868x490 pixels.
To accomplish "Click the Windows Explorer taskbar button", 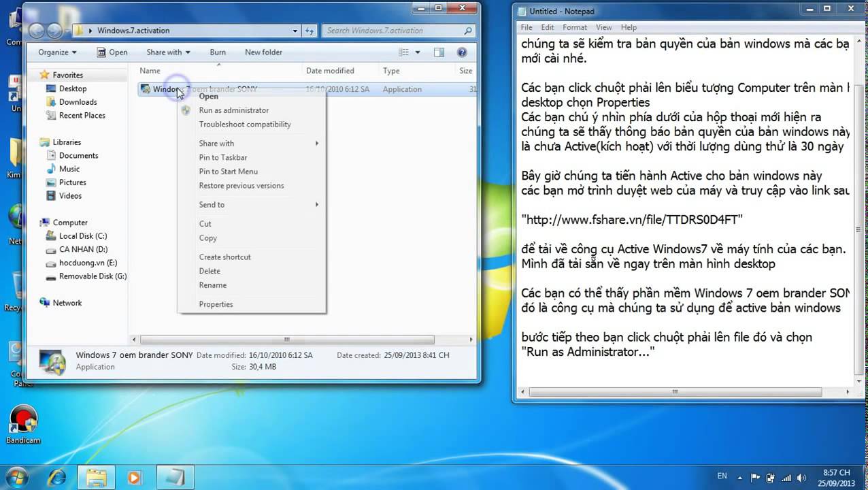I will point(97,477).
